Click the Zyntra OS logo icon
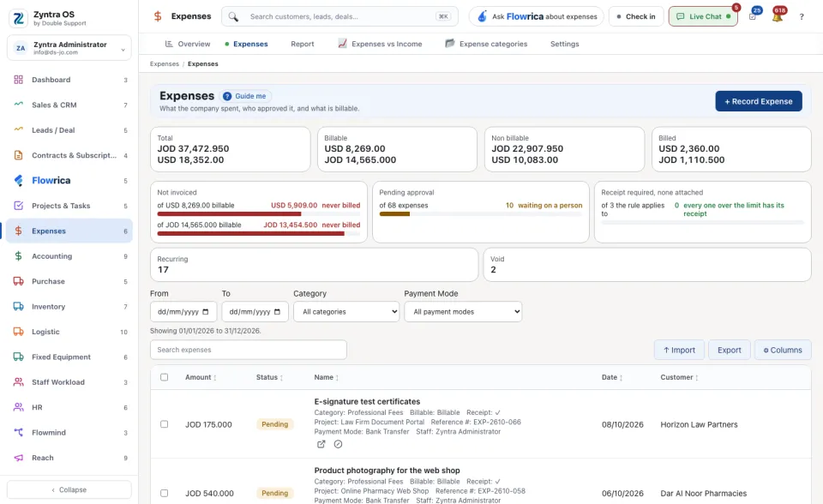823x504 pixels. pos(18,18)
